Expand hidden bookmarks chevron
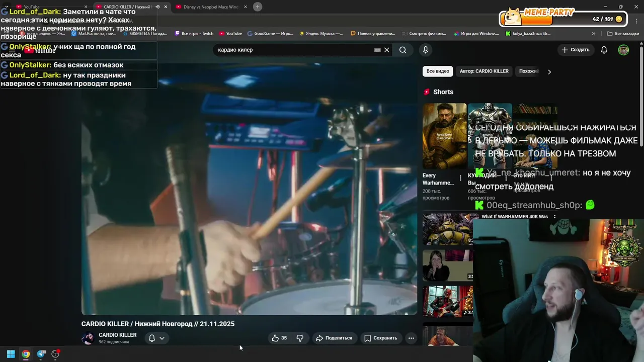 [x=594, y=34]
